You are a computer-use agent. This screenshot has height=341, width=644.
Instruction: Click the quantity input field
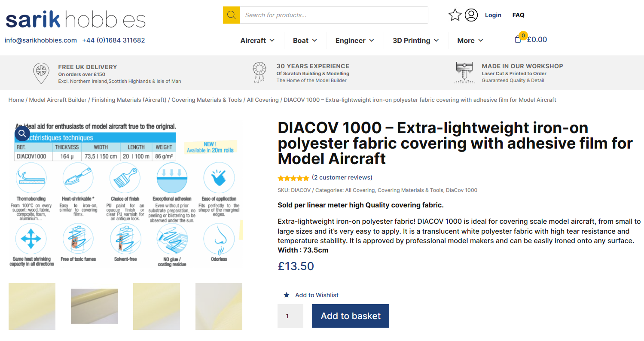pyautogui.click(x=290, y=316)
